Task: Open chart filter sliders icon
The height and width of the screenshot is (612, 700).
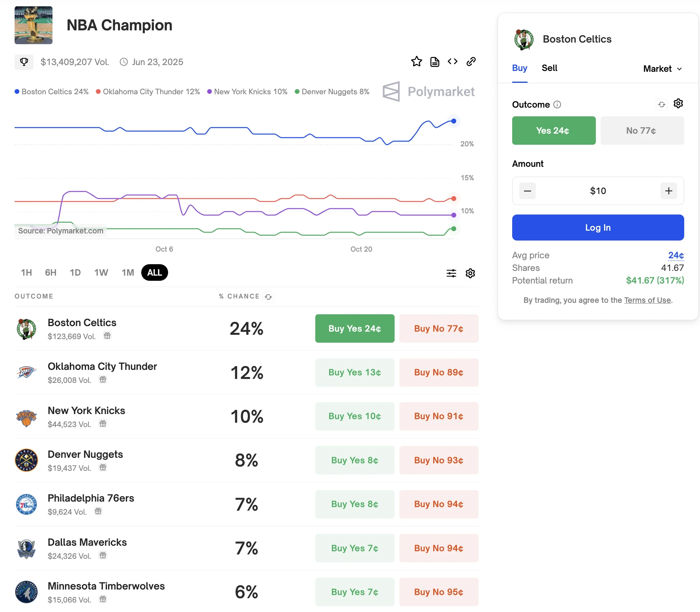Action: click(x=451, y=273)
